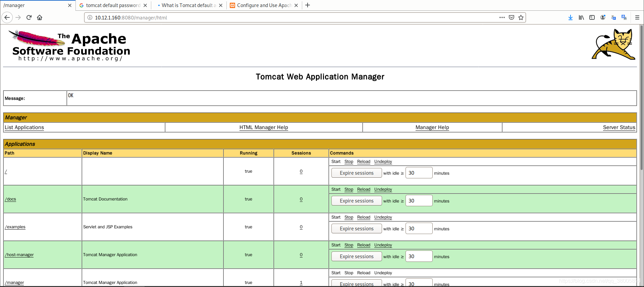Stop the root / application
Image resolution: width=644 pixels, height=287 pixels.
pyautogui.click(x=349, y=162)
